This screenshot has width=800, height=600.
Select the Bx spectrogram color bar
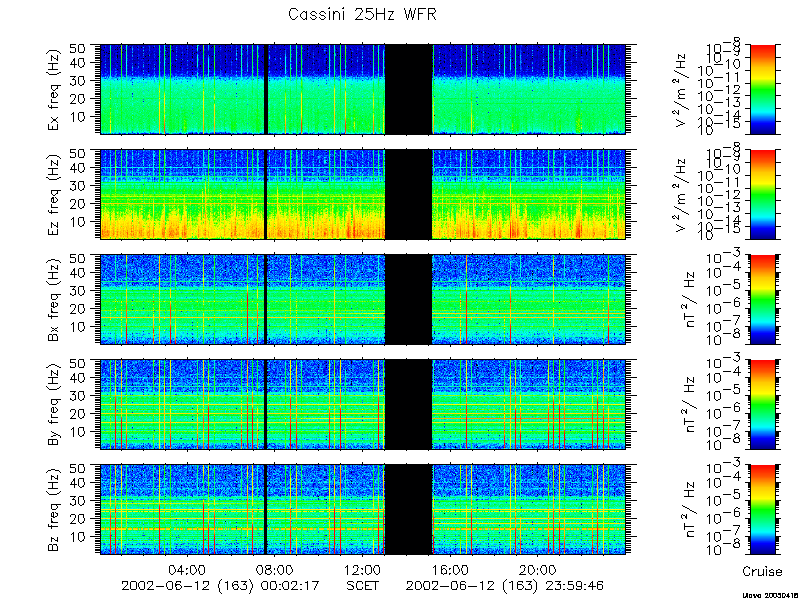[x=762, y=299]
